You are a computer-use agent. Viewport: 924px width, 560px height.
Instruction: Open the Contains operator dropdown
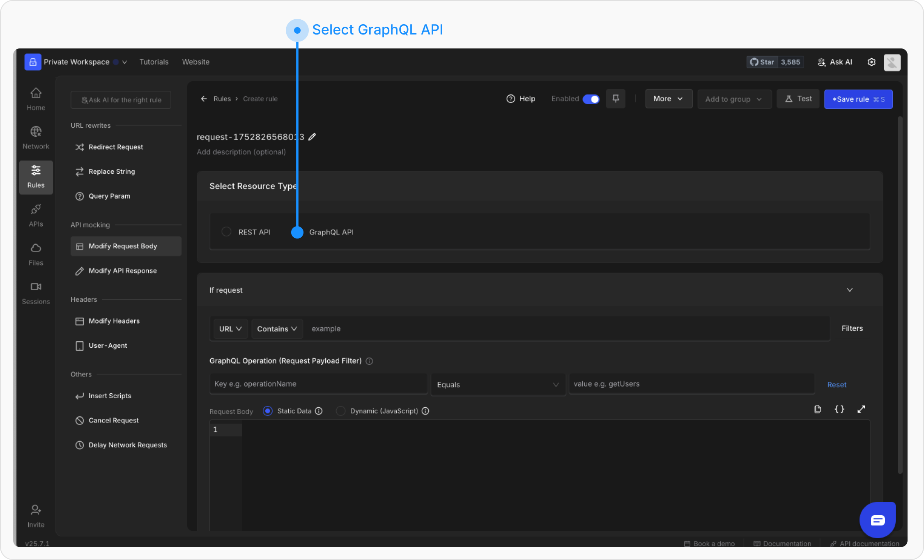277,329
